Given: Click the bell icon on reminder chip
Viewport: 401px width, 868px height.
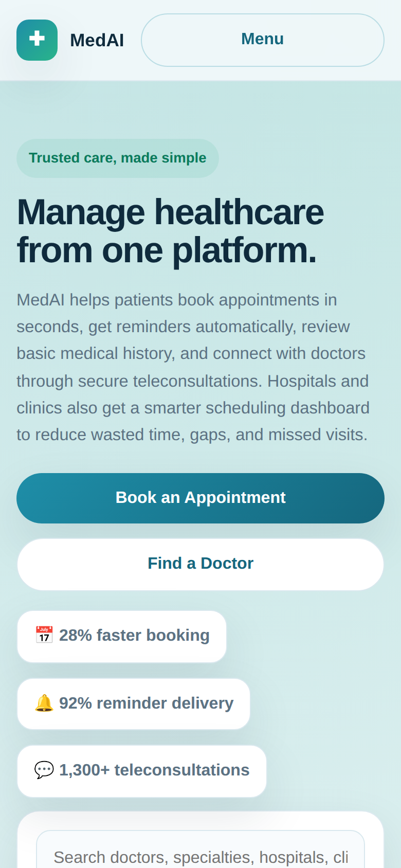Looking at the screenshot, I should pyautogui.click(x=44, y=703).
